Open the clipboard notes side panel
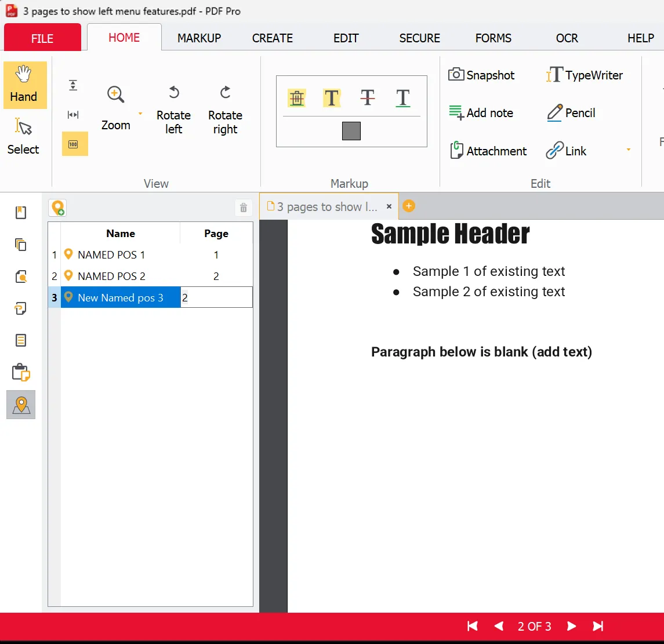The height and width of the screenshot is (644, 664). [x=21, y=373]
